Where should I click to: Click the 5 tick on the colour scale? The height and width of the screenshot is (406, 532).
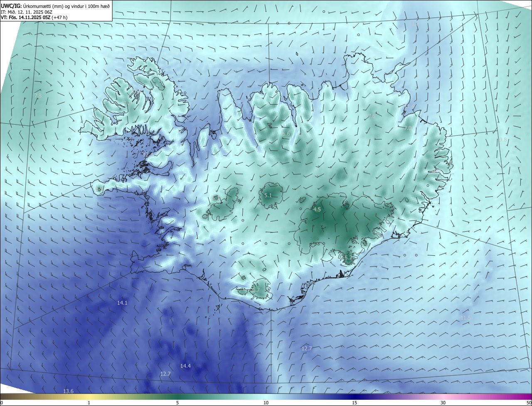(177, 403)
